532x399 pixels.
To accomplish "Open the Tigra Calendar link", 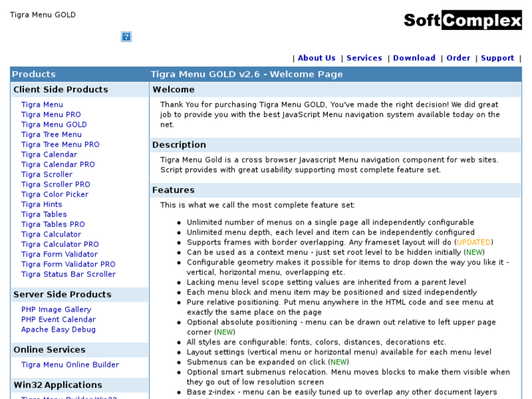I will 49,154.
